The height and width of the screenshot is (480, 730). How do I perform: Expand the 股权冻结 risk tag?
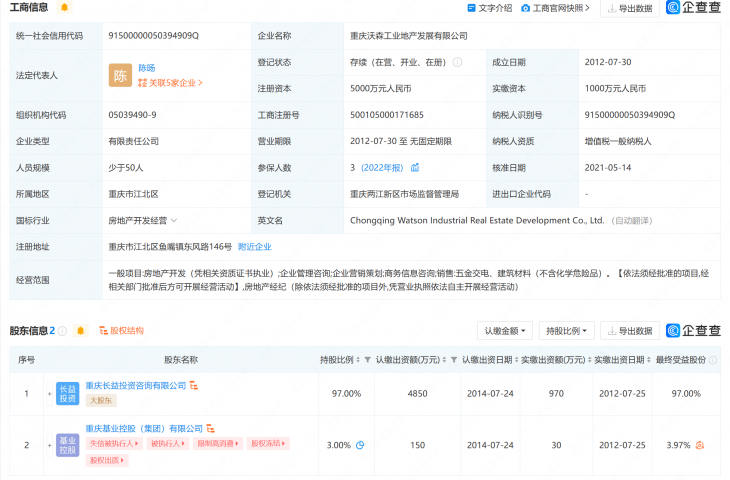pos(268,444)
